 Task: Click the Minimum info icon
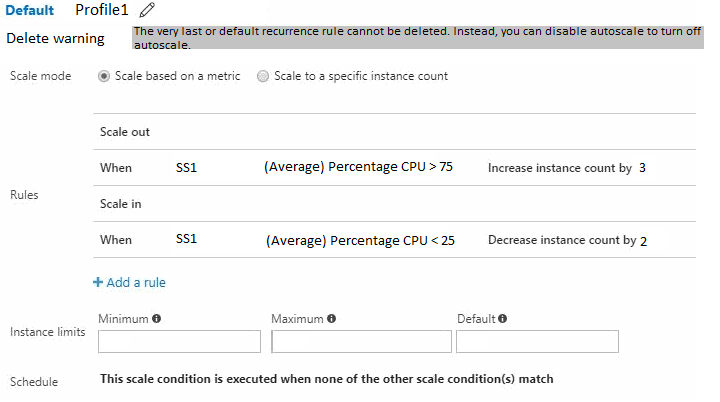tap(157, 318)
